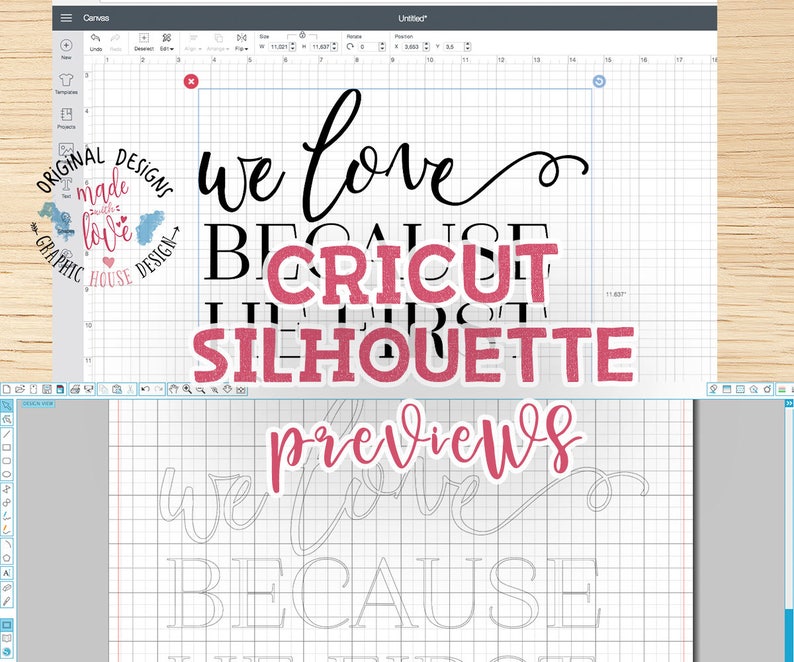Select the Ellipse drawing tool
Screen dimensions: 794x662
click(x=7, y=475)
